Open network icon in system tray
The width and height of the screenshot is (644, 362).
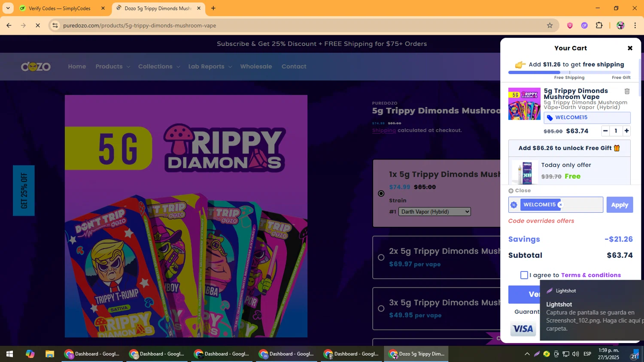click(x=566, y=354)
